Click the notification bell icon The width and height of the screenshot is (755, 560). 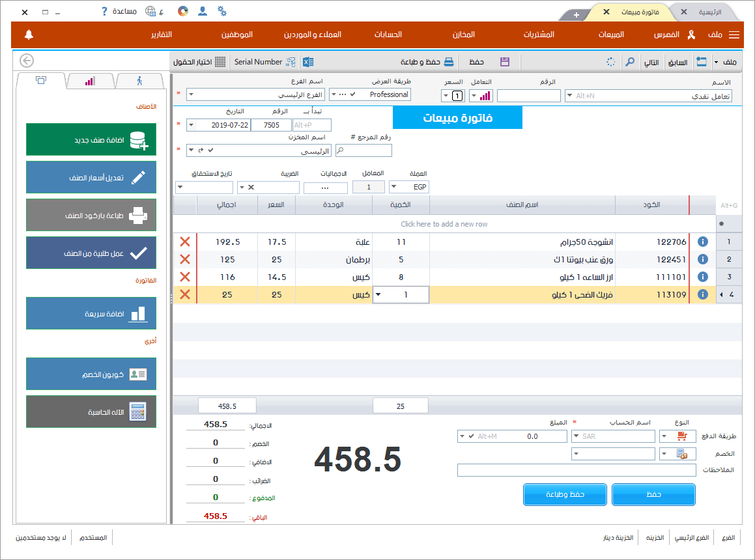tap(29, 35)
